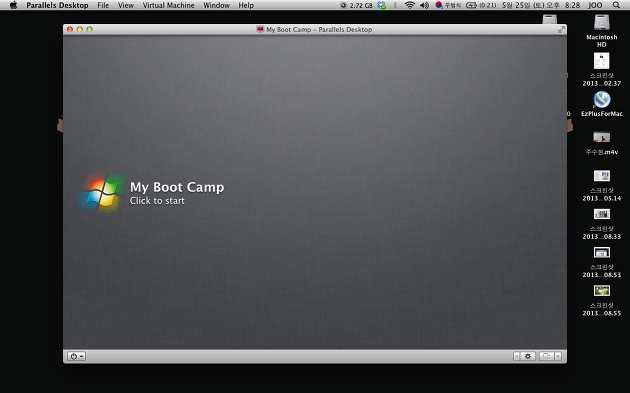Click the 'My Boot Camp' title text

[x=177, y=187]
